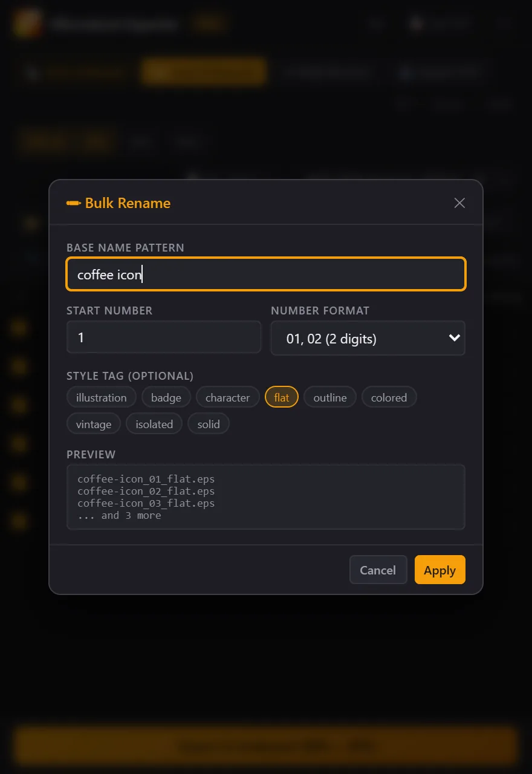Click the Preview section label
Screen dimensions: 532x774
[x=91, y=455]
